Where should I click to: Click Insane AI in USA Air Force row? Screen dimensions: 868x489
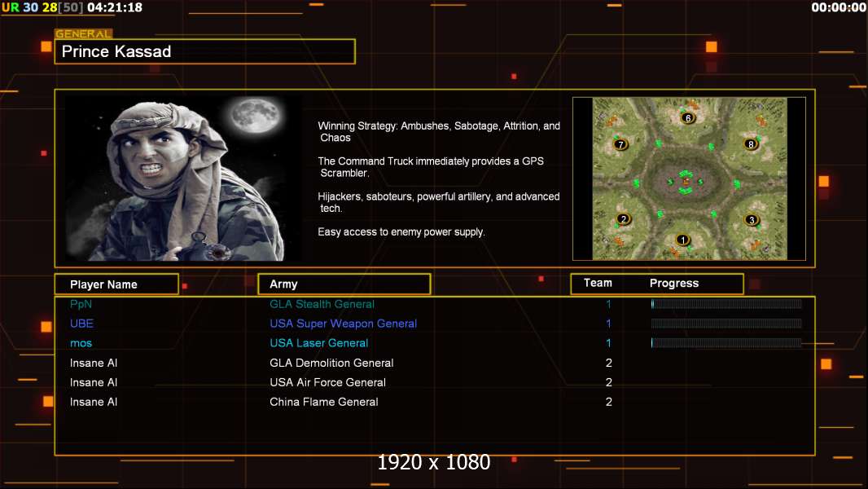94,382
